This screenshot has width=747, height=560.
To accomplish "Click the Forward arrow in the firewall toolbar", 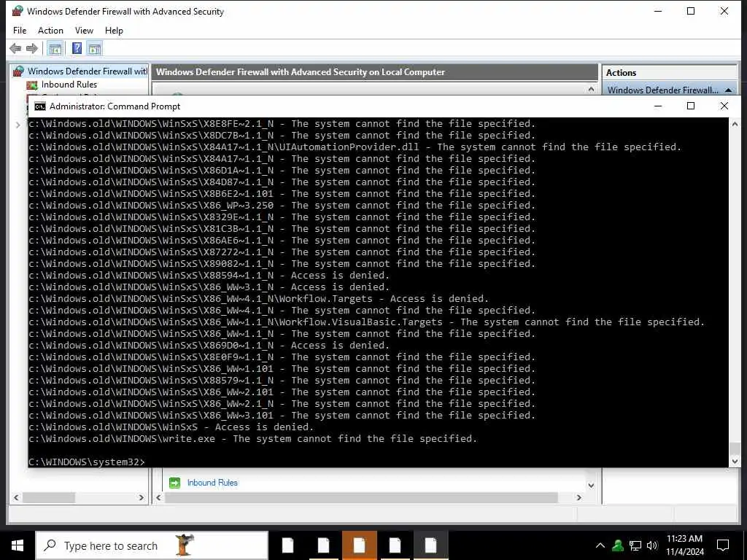I will [32, 48].
